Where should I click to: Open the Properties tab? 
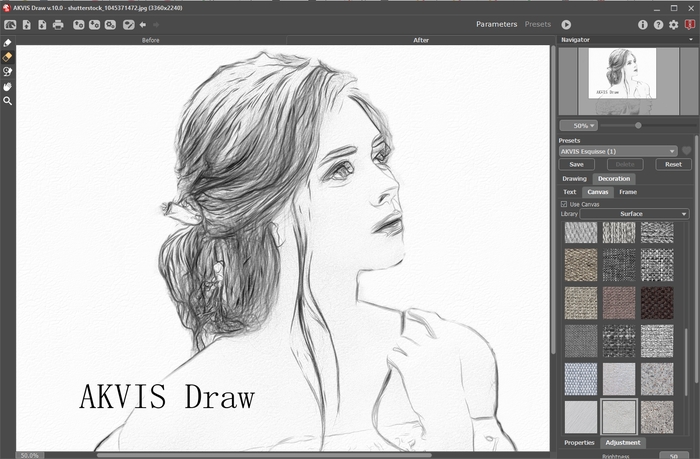(x=579, y=443)
